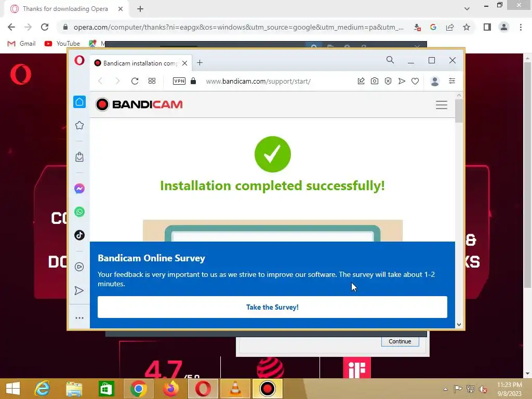The width and height of the screenshot is (532, 399).
Task: Go back in Opera browser
Action: (x=100, y=81)
